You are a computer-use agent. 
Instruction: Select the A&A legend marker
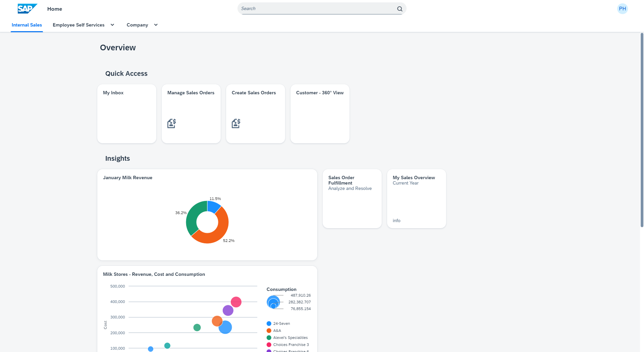pyautogui.click(x=268, y=331)
